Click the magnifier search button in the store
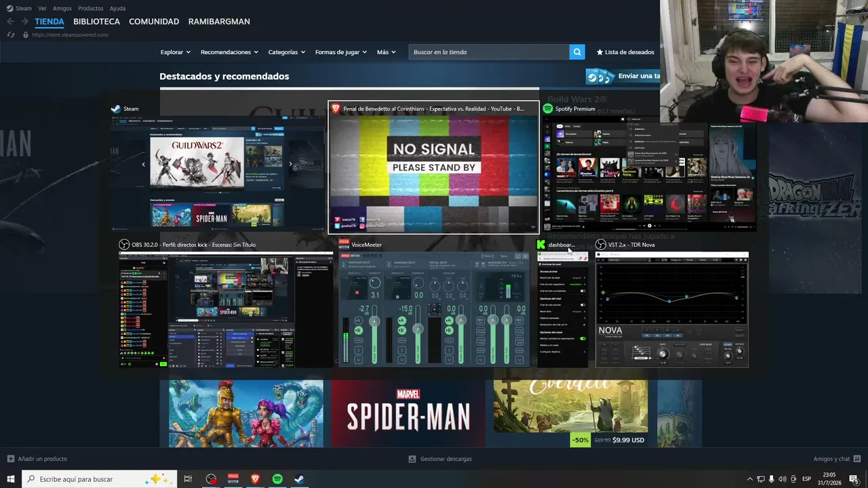The height and width of the screenshot is (488, 868). 577,52
